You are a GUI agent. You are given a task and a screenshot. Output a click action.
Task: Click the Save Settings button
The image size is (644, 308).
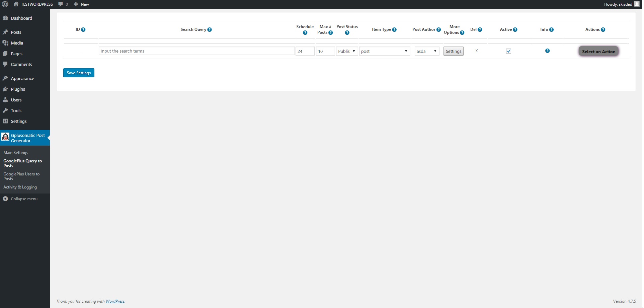pyautogui.click(x=78, y=73)
